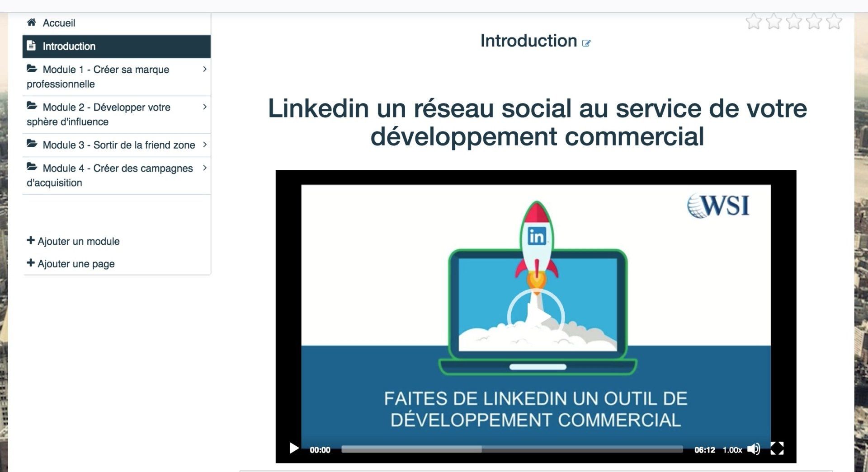
Task: Select the Introduction sidebar item
Action: [117, 46]
